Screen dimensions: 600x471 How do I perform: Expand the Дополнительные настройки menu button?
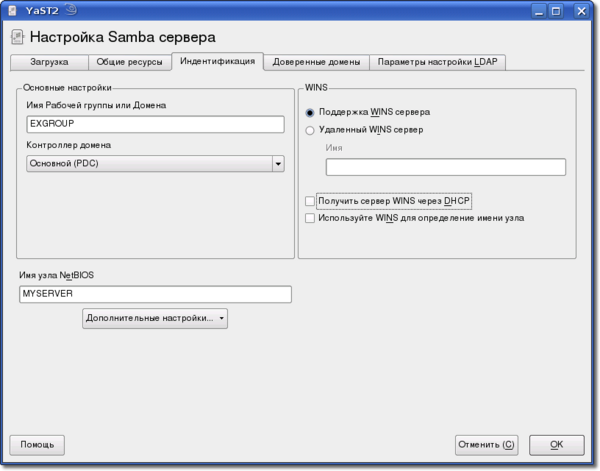click(x=155, y=318)
